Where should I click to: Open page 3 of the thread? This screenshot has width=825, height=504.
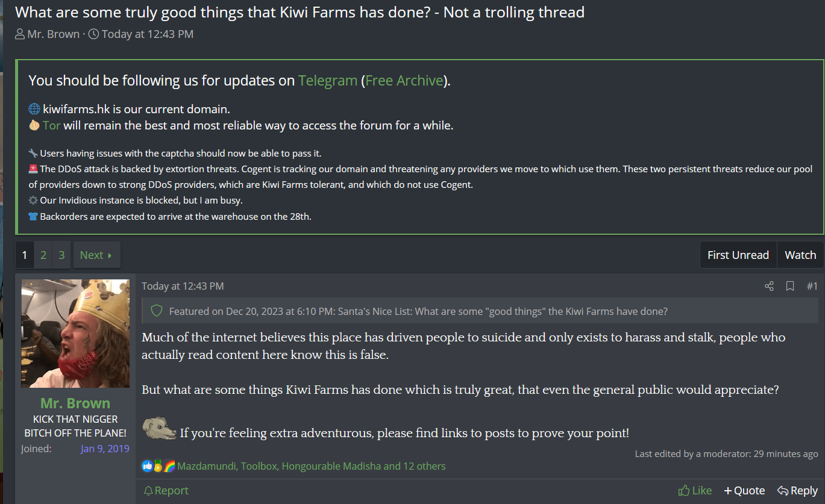(x=61, y=255)
